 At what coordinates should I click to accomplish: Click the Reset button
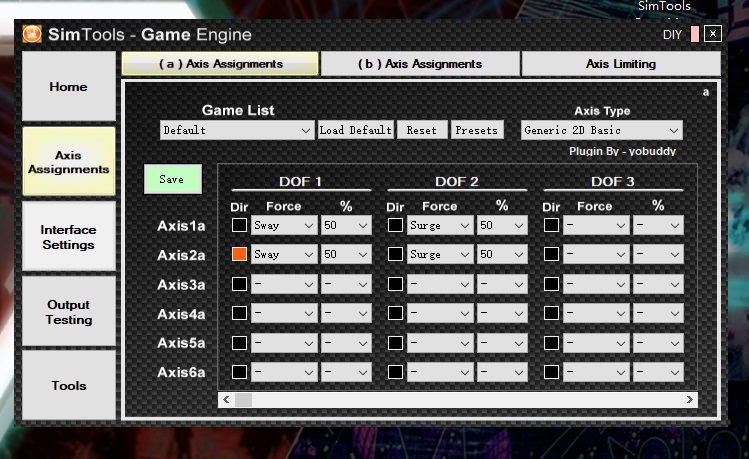pyautogui.click(x=422, y=130)
